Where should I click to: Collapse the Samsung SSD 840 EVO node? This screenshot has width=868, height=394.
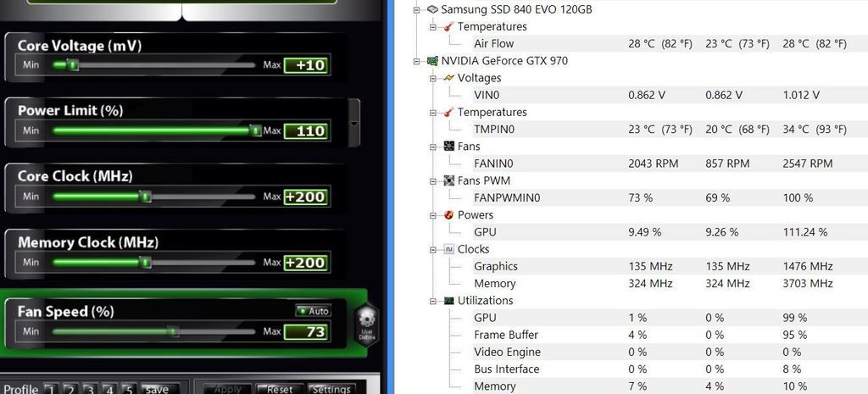point(417,9)
